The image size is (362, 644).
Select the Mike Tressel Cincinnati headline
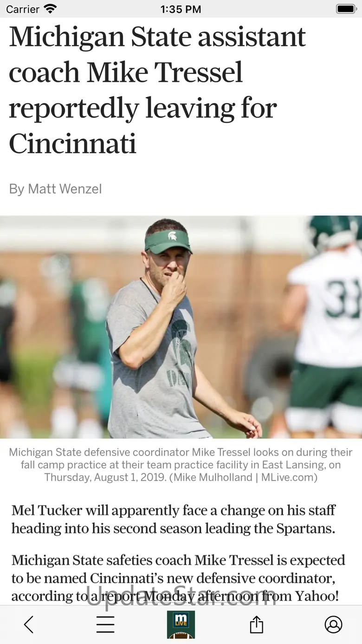tap(158, 90)
